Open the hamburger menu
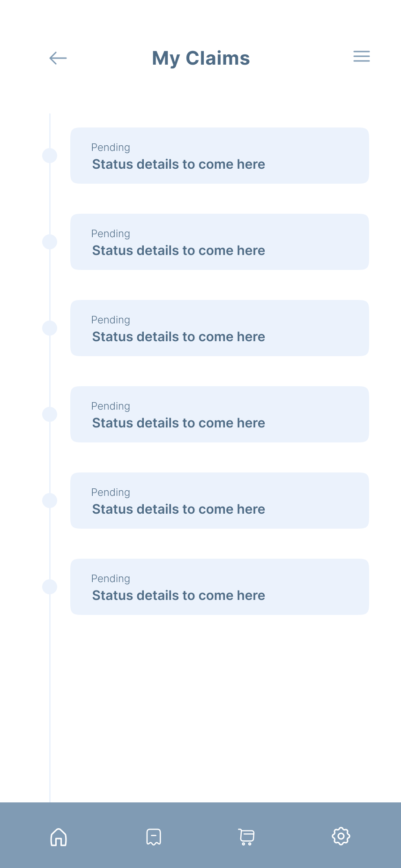Image resolution: width=401 pixels, height=868 pixels. pyautogui.click(x=361, y=56)
